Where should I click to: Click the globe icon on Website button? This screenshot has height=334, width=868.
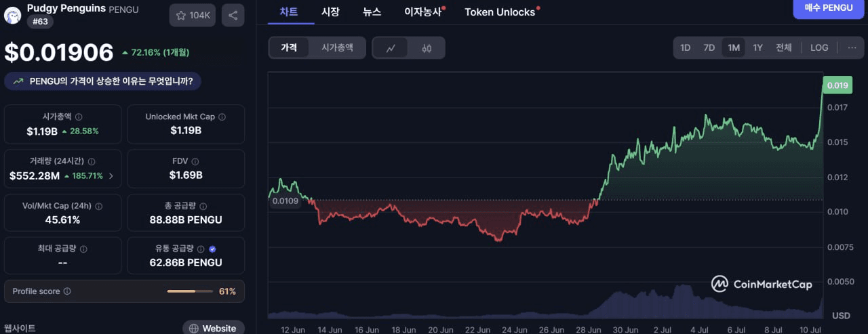194,329
